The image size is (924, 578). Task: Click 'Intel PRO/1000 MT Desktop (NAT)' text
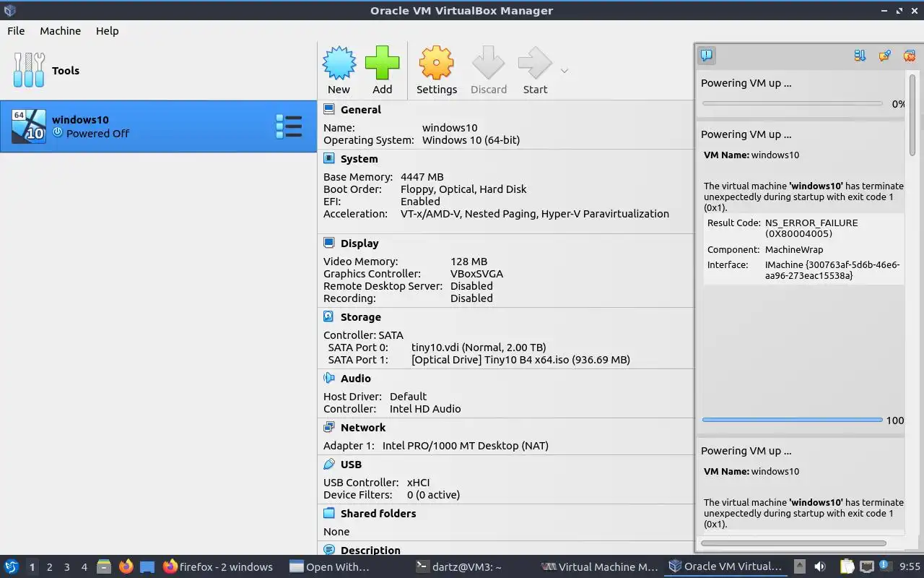[x=466, y=446]
